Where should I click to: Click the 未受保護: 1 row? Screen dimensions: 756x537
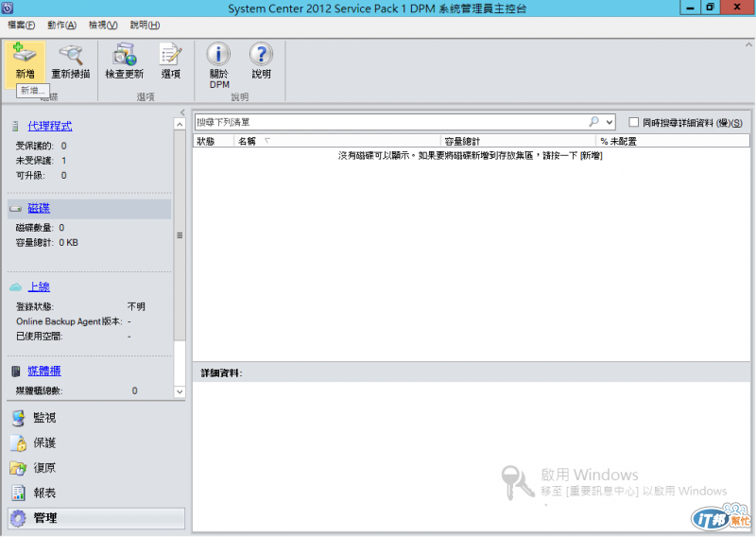coord(42,161)
